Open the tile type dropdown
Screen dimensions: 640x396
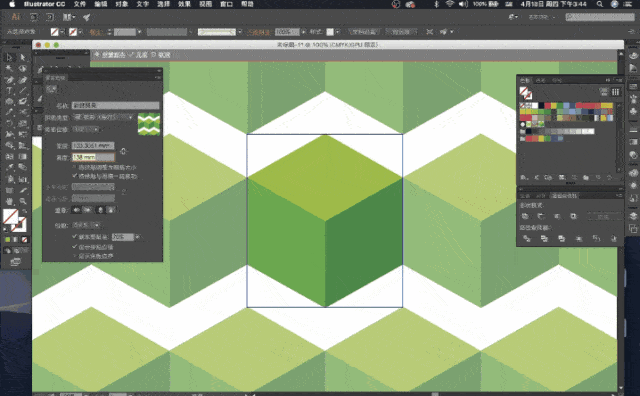click(103, 117)
